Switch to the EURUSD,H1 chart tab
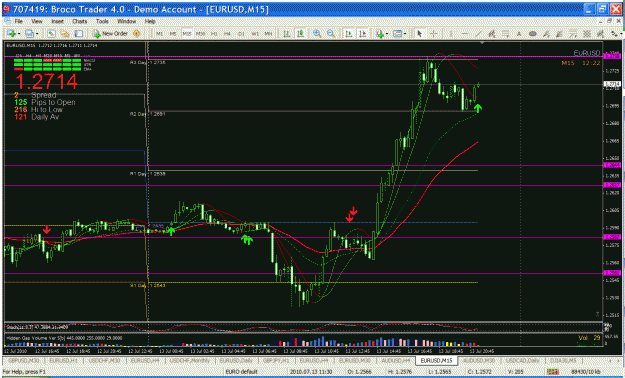 tap(64, 361)
